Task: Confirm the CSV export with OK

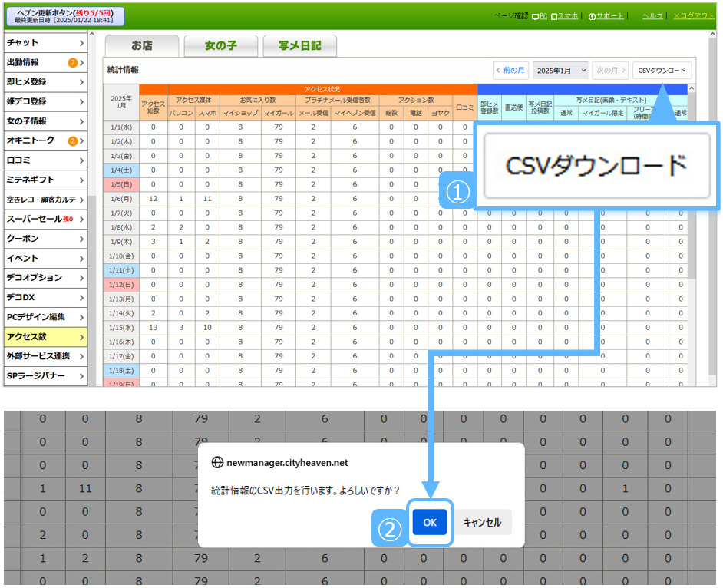Action: [430, 523]
